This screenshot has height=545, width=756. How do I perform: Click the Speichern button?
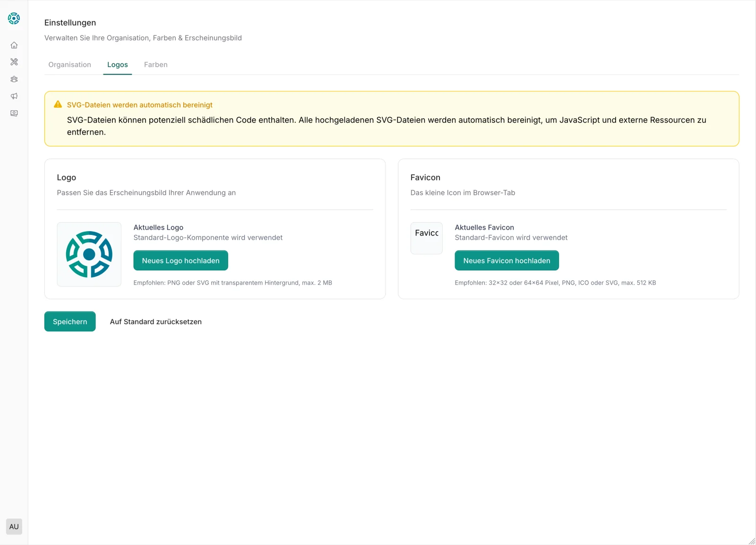[x=70, y=321]
